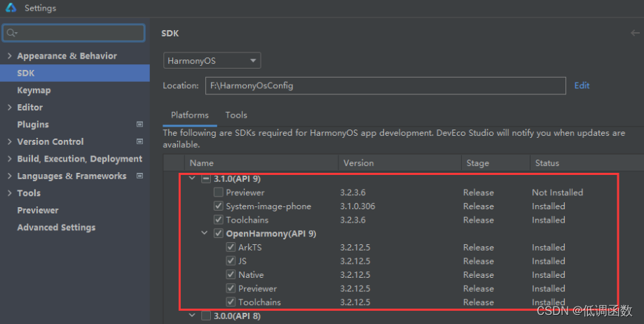Uncheck the ArkTS checkbox
644x324 pixels.
coord(231,247)
